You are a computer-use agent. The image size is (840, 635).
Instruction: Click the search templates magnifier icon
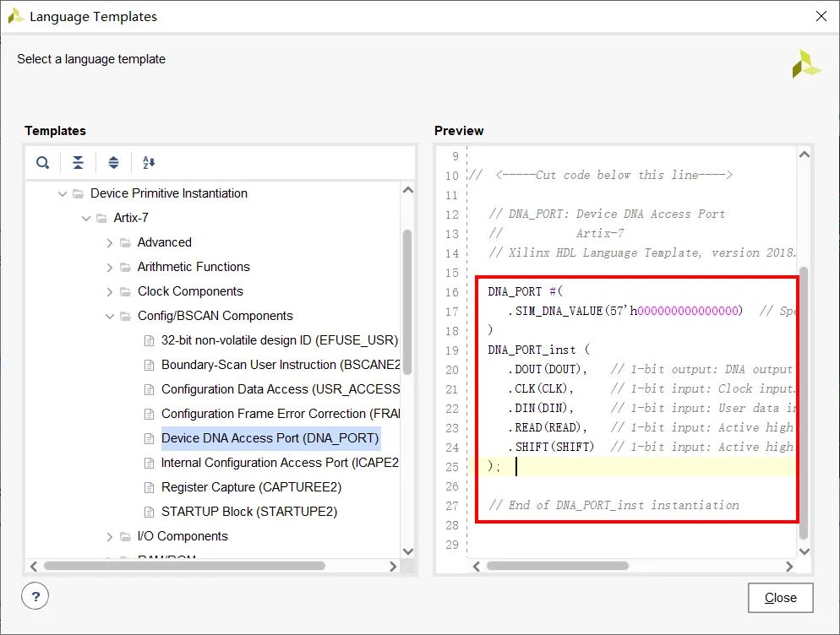point(42,162)
